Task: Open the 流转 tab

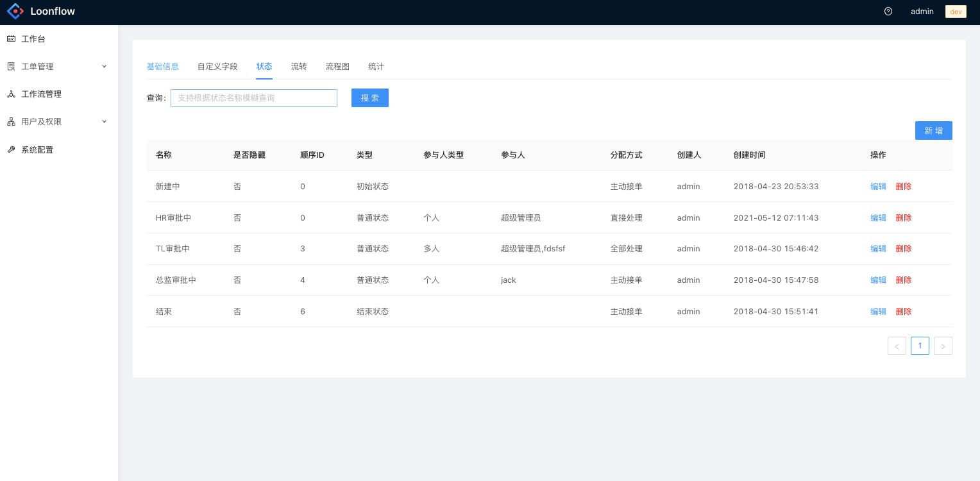Action: [x=298, y=66]
